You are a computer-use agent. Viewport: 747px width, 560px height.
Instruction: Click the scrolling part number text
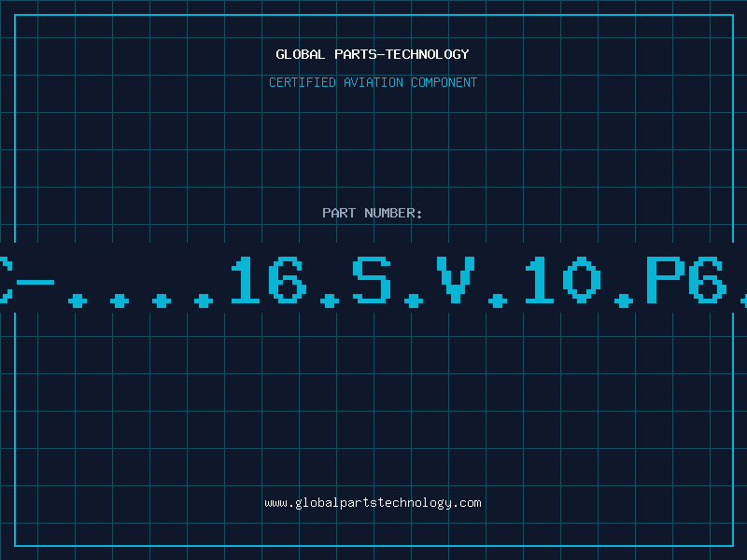(373, 281)
